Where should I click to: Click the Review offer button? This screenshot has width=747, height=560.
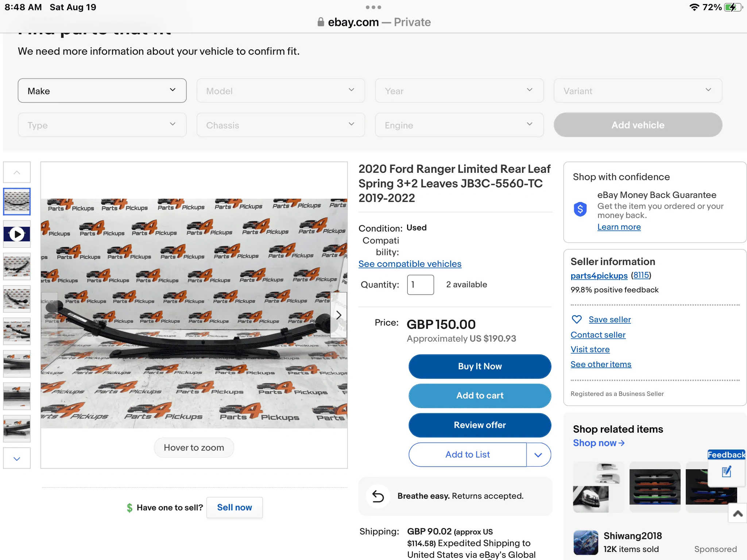pos(480,425)
